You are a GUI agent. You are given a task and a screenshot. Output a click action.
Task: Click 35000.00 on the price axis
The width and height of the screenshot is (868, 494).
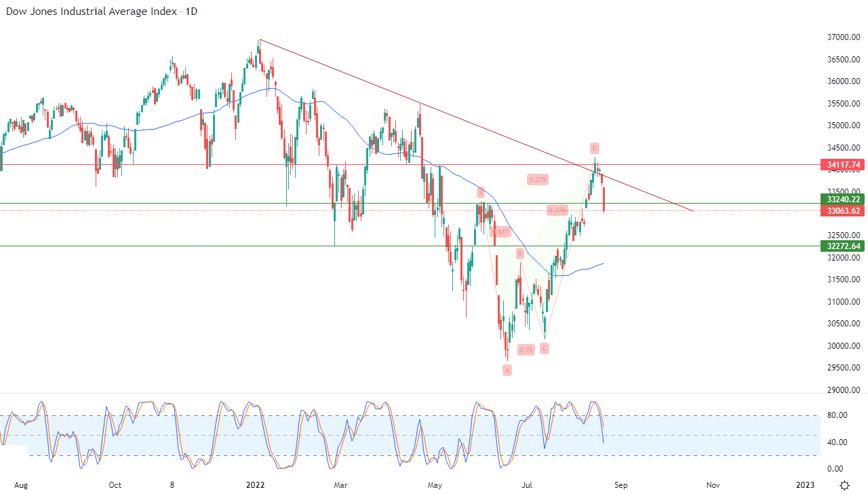pyautogui.click(x=843, y=126)
